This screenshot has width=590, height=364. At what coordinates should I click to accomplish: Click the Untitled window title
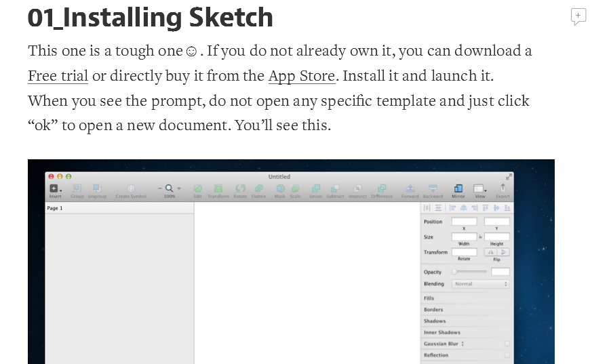point(279,176)
